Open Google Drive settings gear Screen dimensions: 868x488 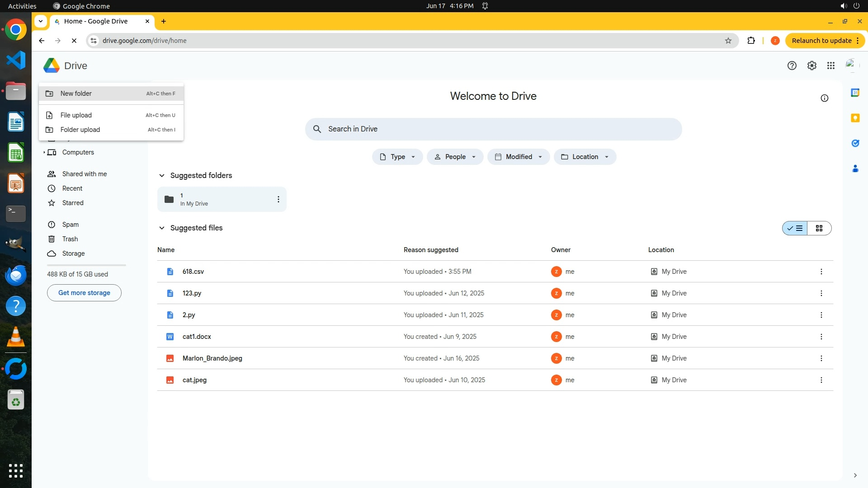pyautogui.click(x=811, y=66)
